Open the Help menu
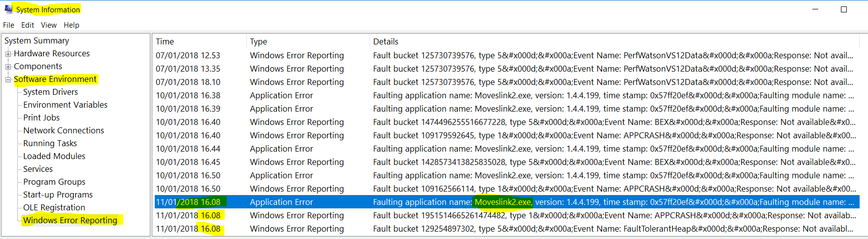This screenshot has width=868, height=239. click(71, 25)
